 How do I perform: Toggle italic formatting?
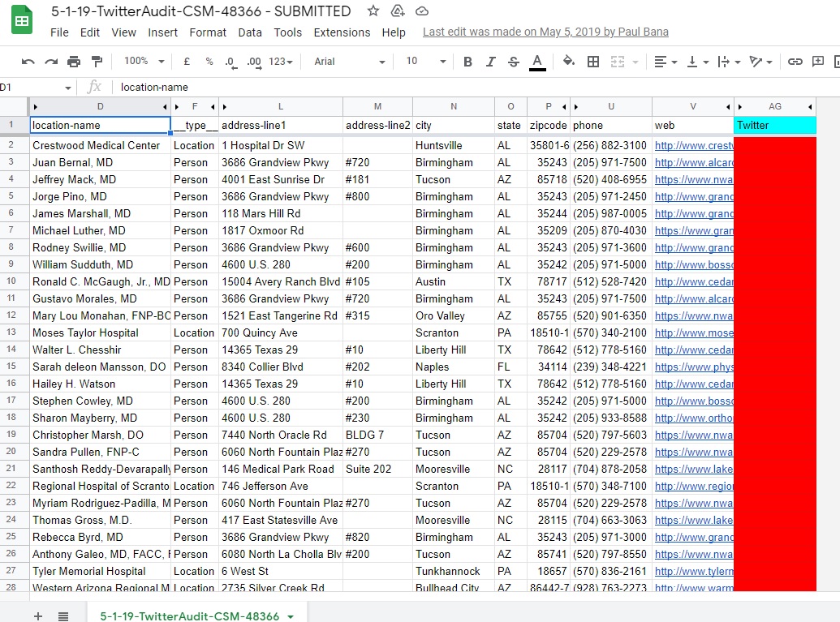(490, 62)
